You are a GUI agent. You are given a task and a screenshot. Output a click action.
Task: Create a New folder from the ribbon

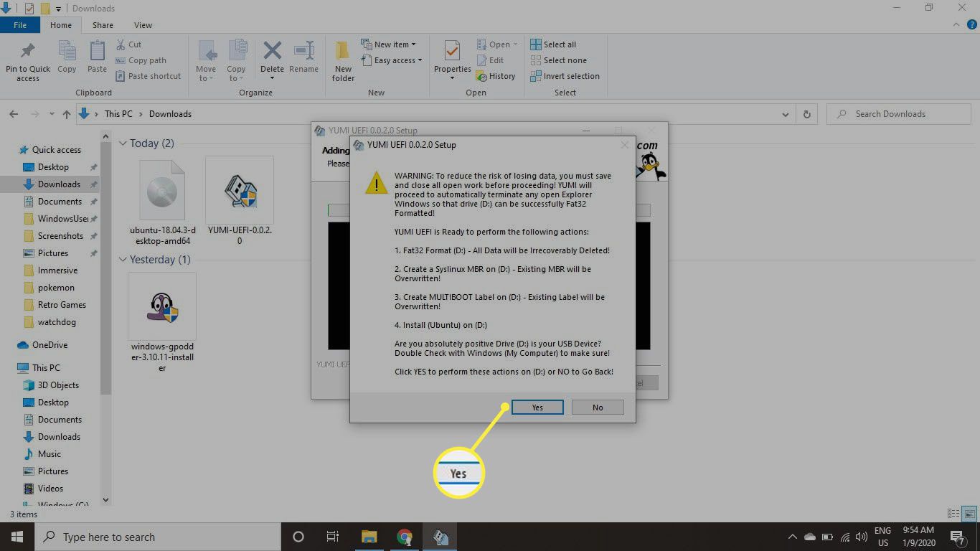343,60
